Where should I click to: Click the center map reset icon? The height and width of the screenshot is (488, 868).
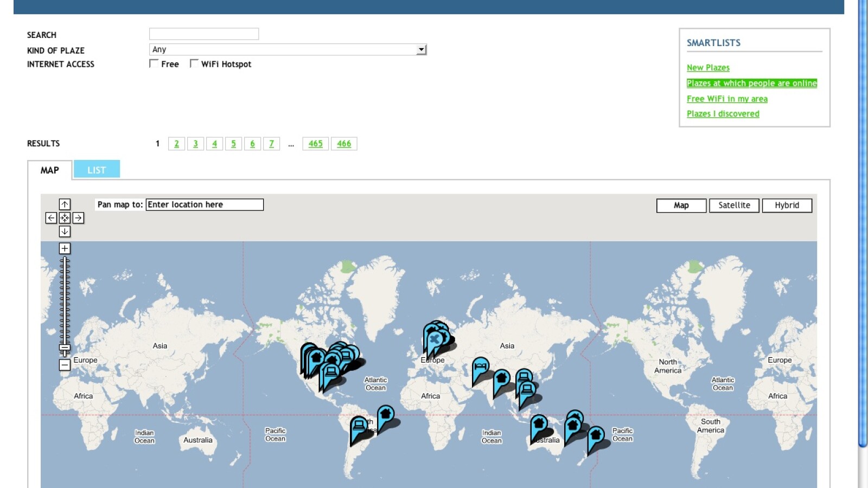[x=65, y=218]
